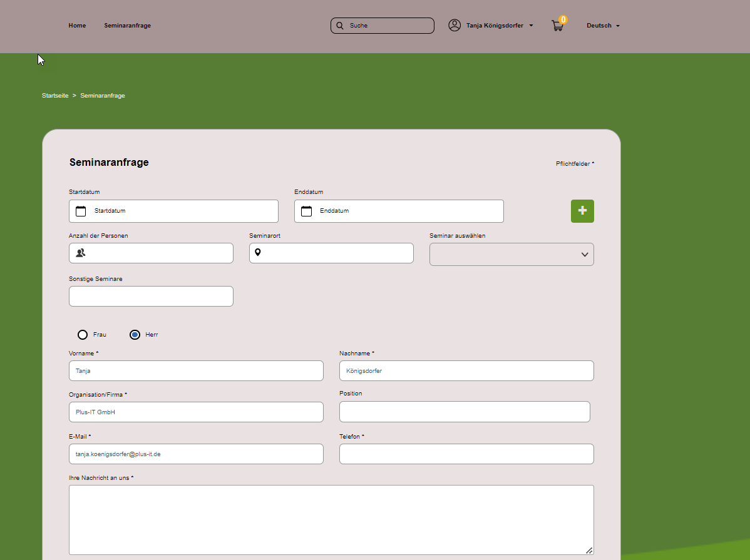This screenshot has width=750, height=560.
Task: Click the Enddatum calendar icon
Action: 306,211
